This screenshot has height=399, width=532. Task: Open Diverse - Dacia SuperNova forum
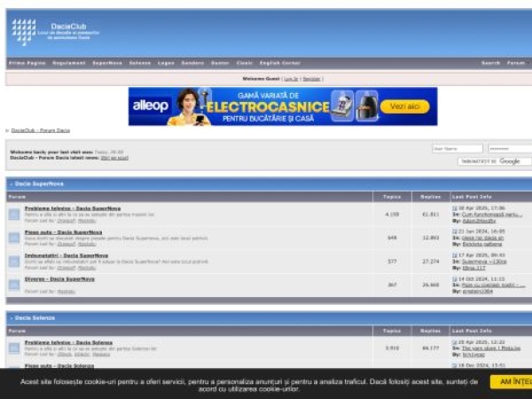point(59,279)
